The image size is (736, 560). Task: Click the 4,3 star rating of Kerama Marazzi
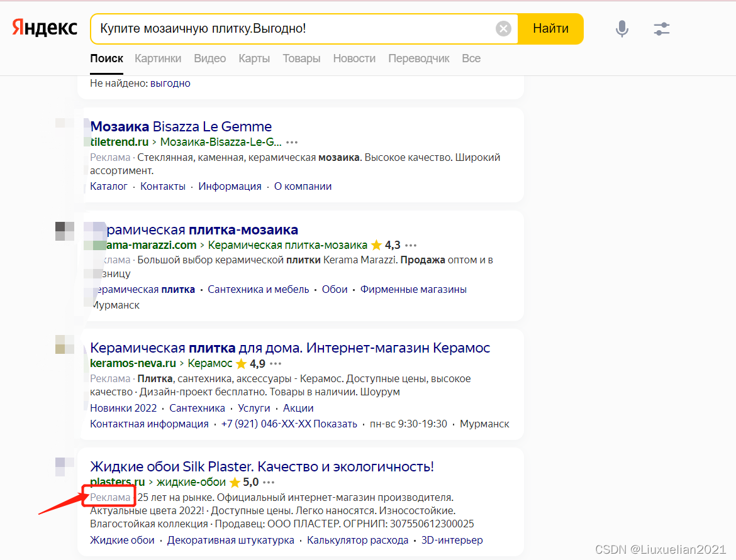pyautogui.click(x=386, y=245)
